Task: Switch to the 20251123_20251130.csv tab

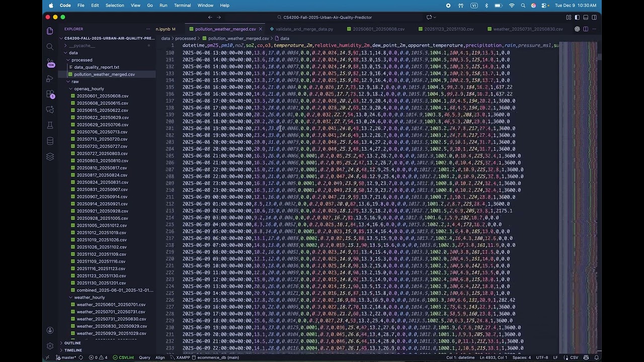Action: [x=445, y=29]
